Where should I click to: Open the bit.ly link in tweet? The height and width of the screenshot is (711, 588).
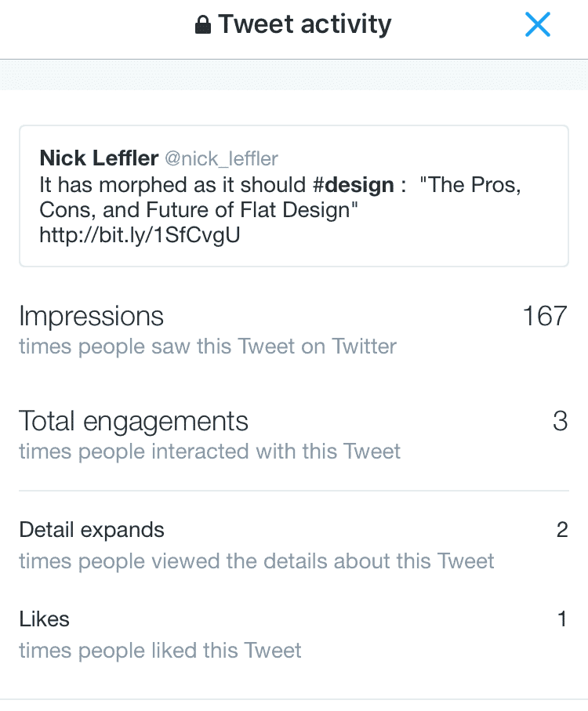pyautogui.click(x=140, y=235)
